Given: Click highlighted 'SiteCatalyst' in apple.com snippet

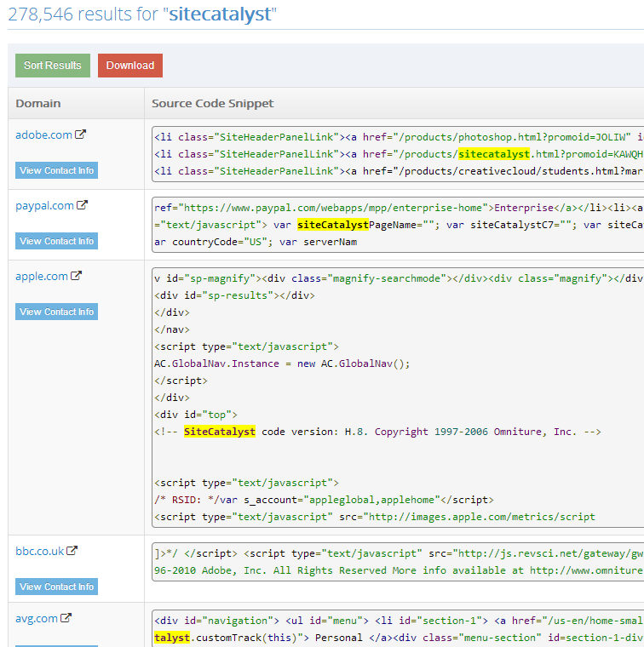Looking at the screenshot, I should 220,432.
